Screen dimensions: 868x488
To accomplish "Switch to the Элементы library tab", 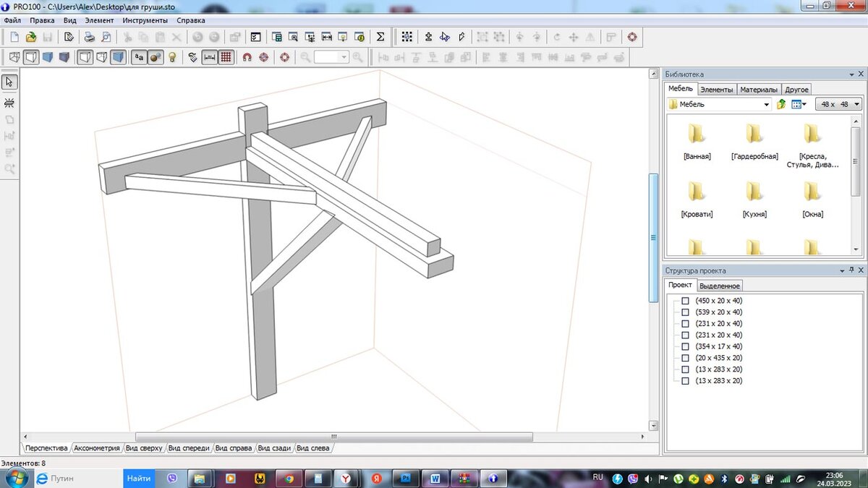I will tap(717, 90).
